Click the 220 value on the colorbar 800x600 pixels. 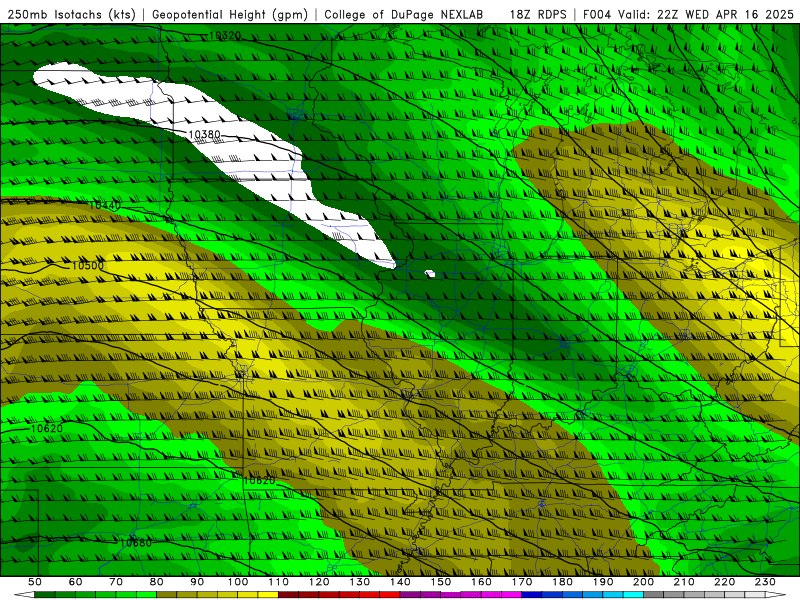click(724, 582)
